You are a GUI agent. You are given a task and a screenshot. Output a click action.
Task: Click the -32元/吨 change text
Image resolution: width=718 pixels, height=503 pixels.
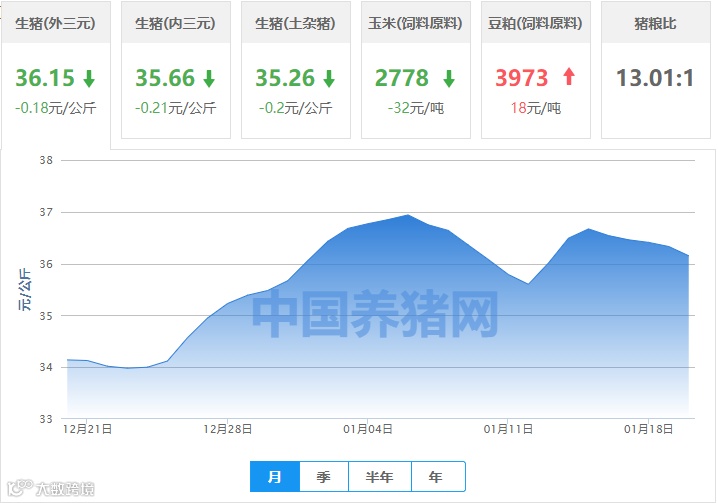415,108
